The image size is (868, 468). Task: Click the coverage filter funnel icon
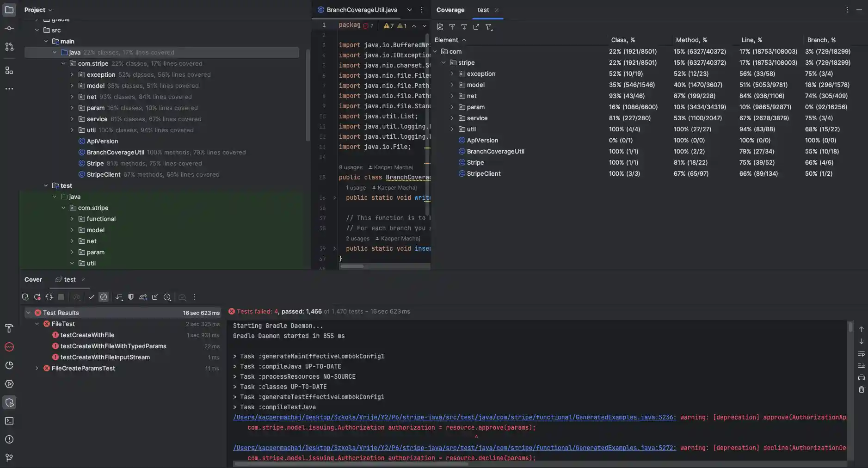488,27
